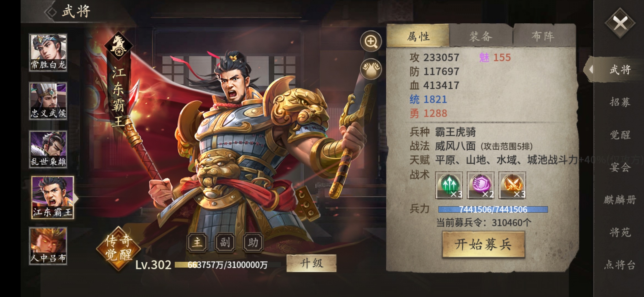Screen dimensions: 644x297
Task: Switch to the 装备 equipment tab
Action: 481,36
